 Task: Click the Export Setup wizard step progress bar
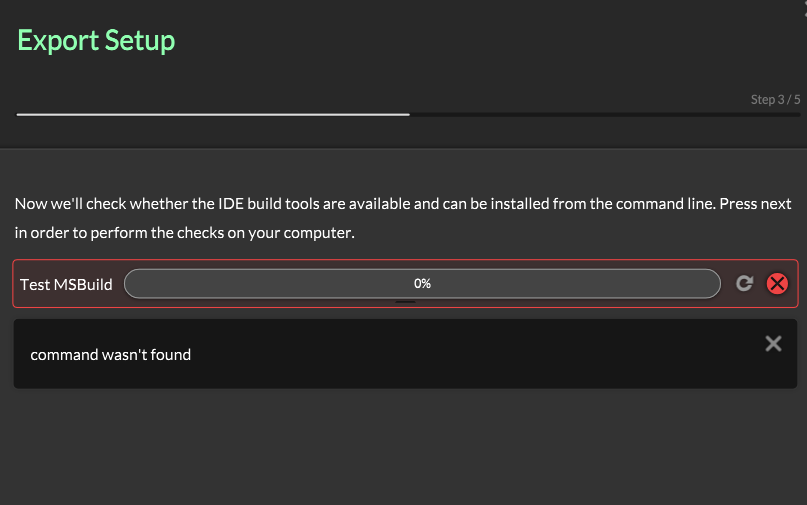point(408,115)
